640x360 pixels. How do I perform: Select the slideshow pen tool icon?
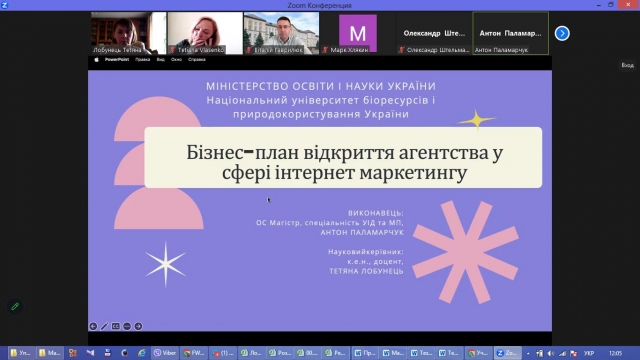104,326
